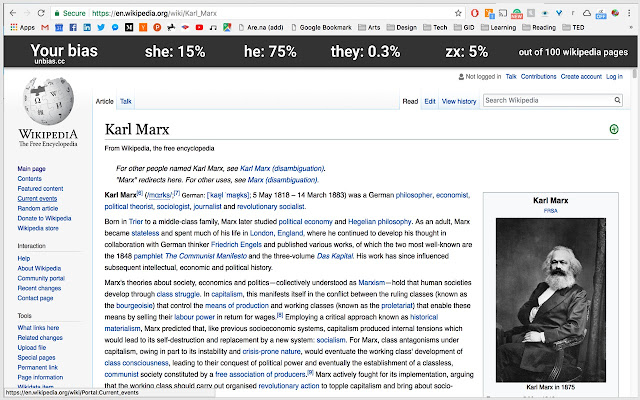Open Karl Marx (disambiguation) link
This screenshot has width=640, height=400.
(282, 168)
